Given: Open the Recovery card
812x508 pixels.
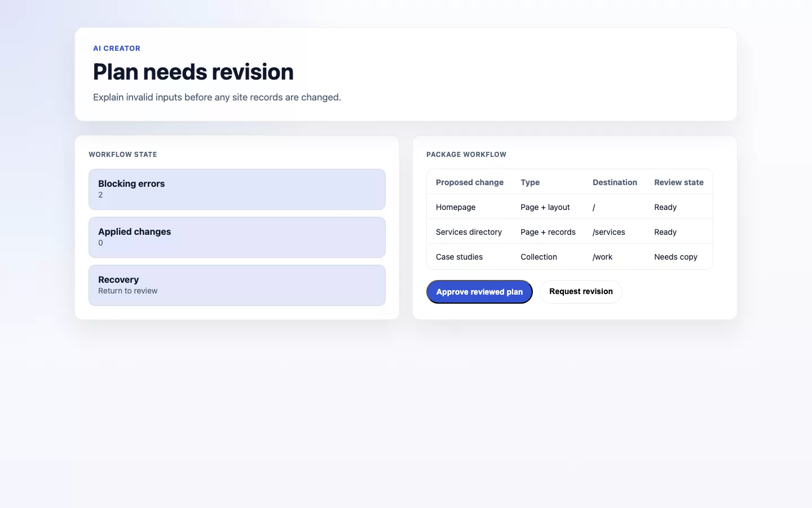Looking at the screenshot, I should click(x=237, y=286).
